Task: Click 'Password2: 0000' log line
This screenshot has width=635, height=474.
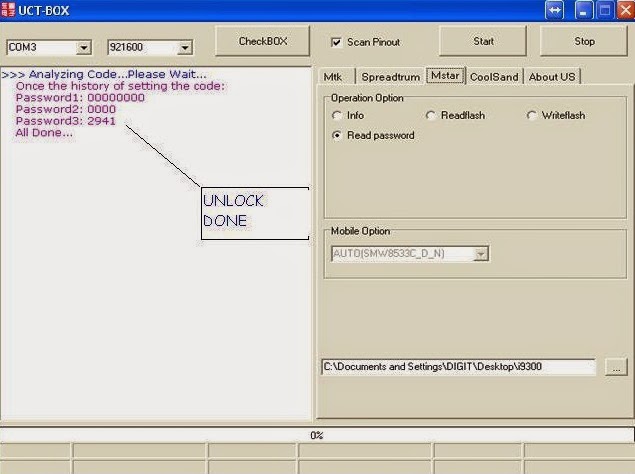Action: click(x=66, y=109)
